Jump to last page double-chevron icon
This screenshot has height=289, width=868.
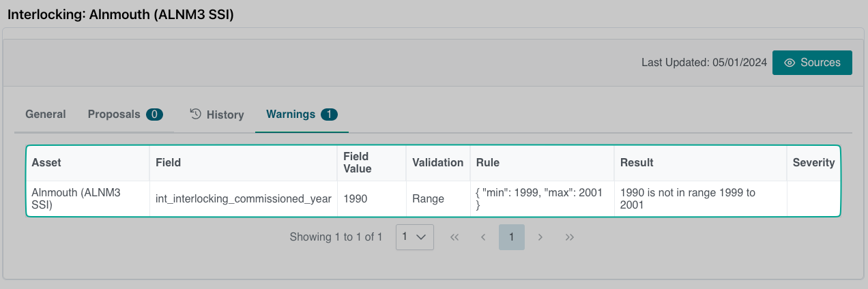tap(570, 237)
